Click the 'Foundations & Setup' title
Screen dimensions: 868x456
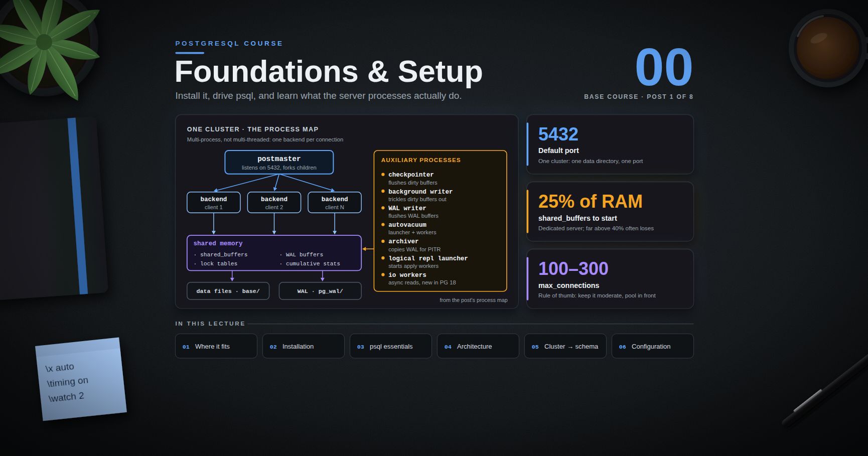click(x=329, y=71)
